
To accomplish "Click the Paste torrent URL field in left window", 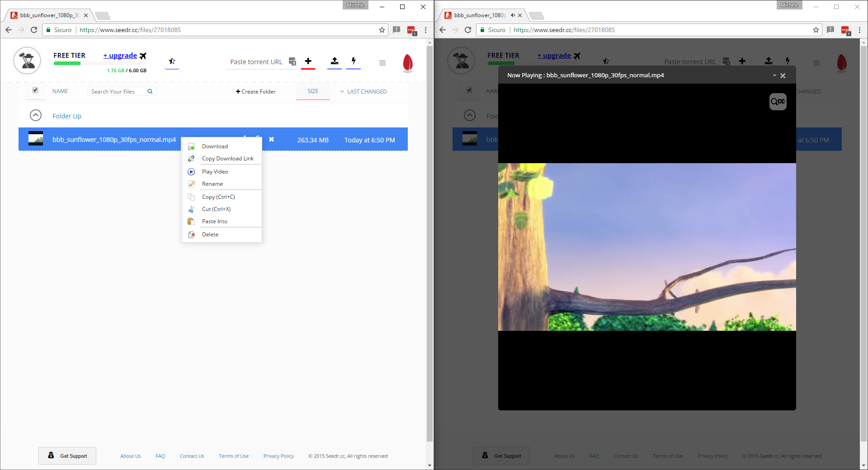I will click(x=256, y=62).
